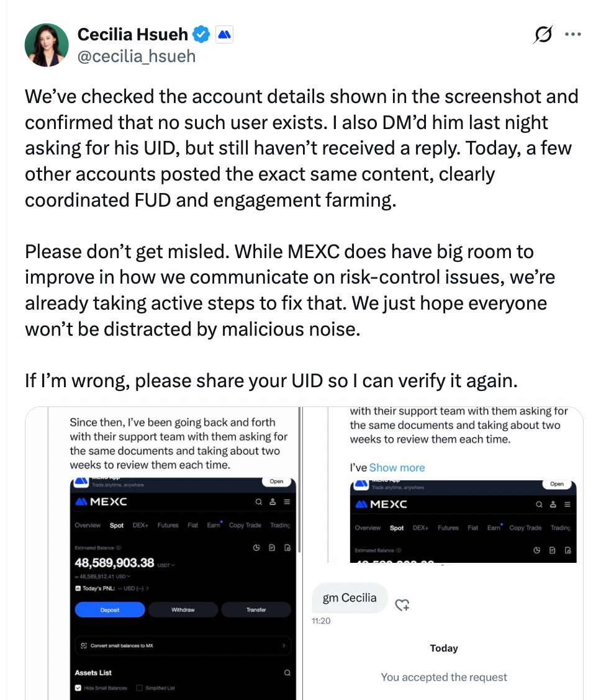Image resolution: width=601 pixels, height=700 pixels.
Task: Select the DEX+ tab in the left screenshot
Action: pos(140,525)
